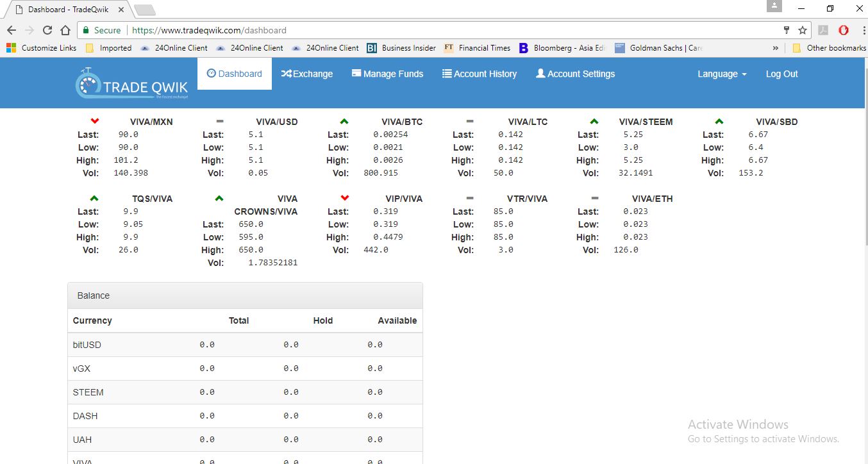Click green up arrow for VIVA/SBD
Screen dimensions: 868x464
(x=719, y=121)
